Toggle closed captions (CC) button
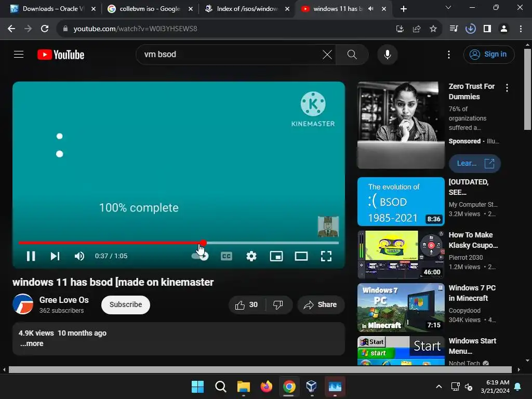Image resolution: width=532 pixels, height=399 pixels. (x=227, y=256)
